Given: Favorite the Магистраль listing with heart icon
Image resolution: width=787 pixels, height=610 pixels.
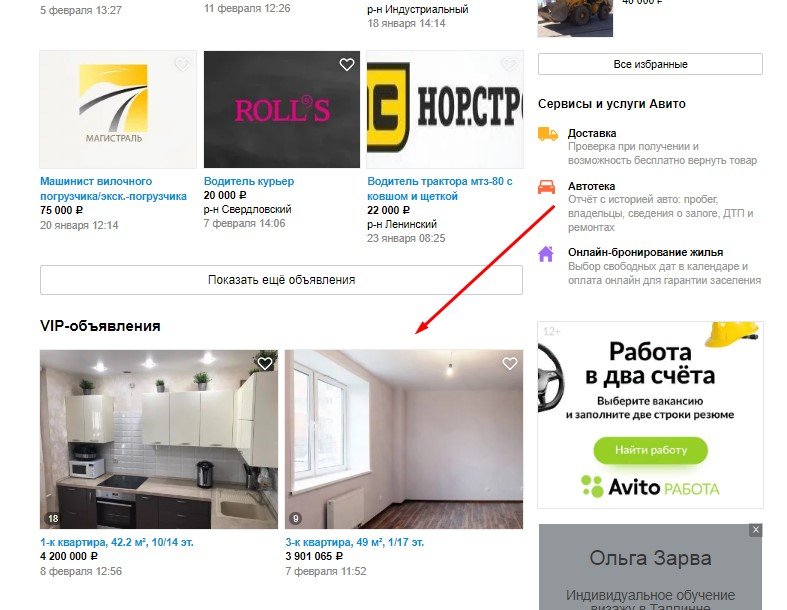Looking at the screenshot, I should [x=183, y=64].
